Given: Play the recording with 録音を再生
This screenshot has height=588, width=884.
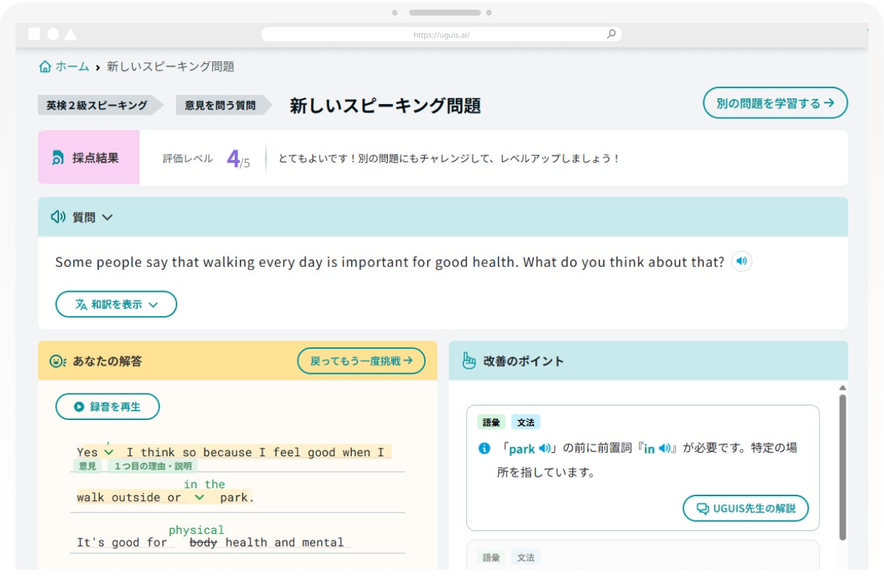Looking at the screenshot, I should pos(107,407).
